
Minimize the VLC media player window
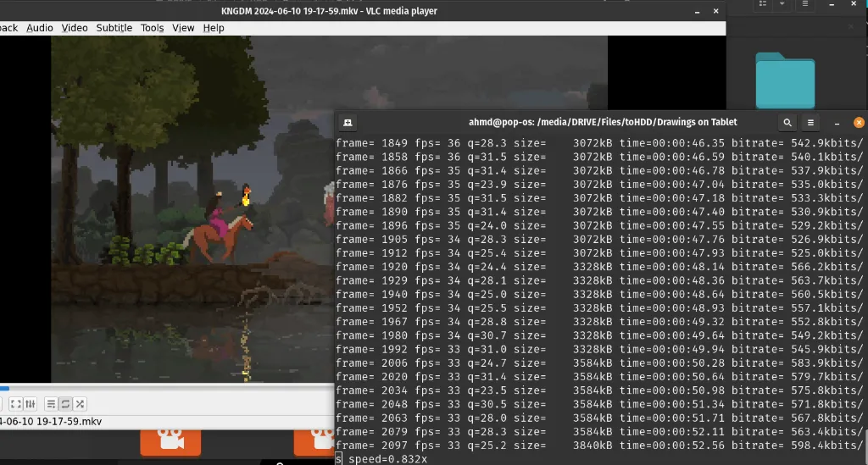697,11
